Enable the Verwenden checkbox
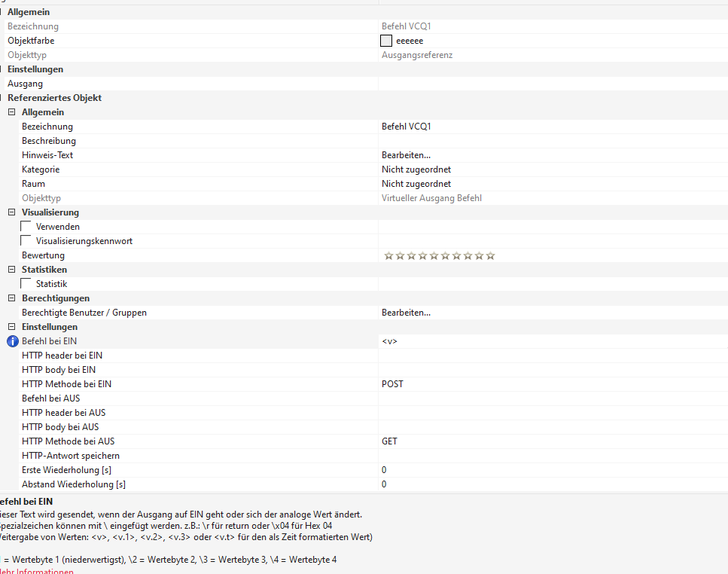 pos(26,227)
